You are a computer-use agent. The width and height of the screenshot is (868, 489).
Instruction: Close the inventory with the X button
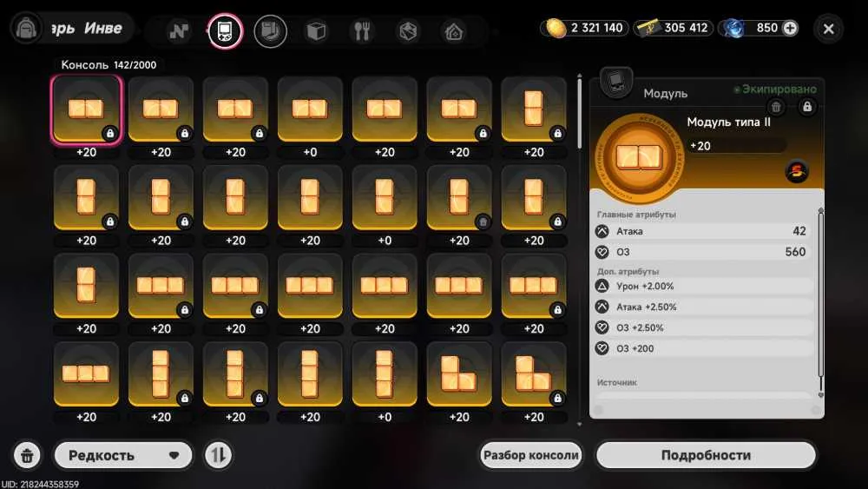[829, 29]
